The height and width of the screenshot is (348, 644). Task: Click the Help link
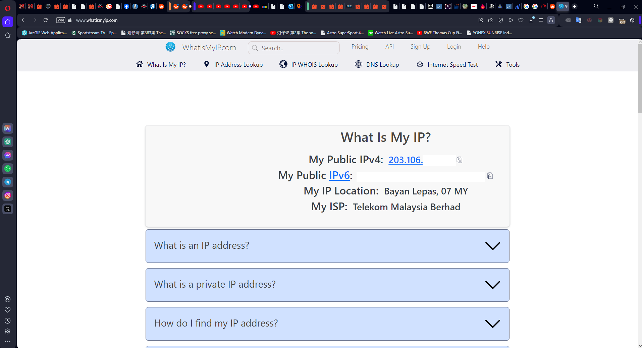[x=484, y=47]
